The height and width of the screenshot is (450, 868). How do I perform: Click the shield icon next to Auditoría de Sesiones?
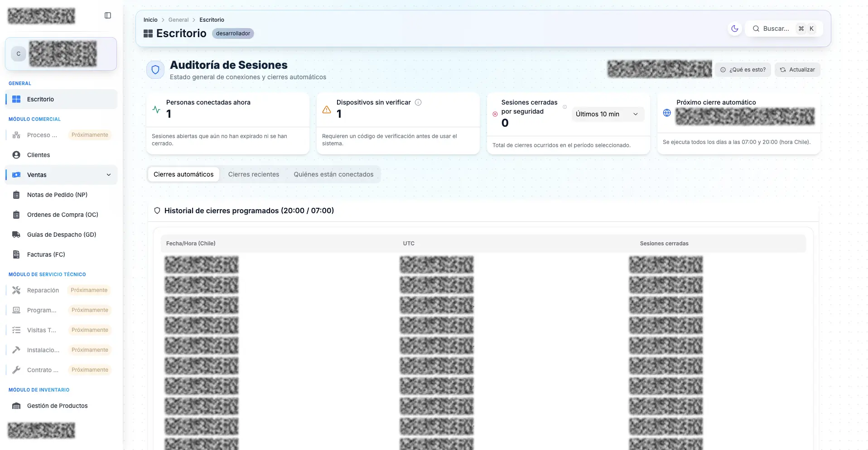[x=155, y=69]
